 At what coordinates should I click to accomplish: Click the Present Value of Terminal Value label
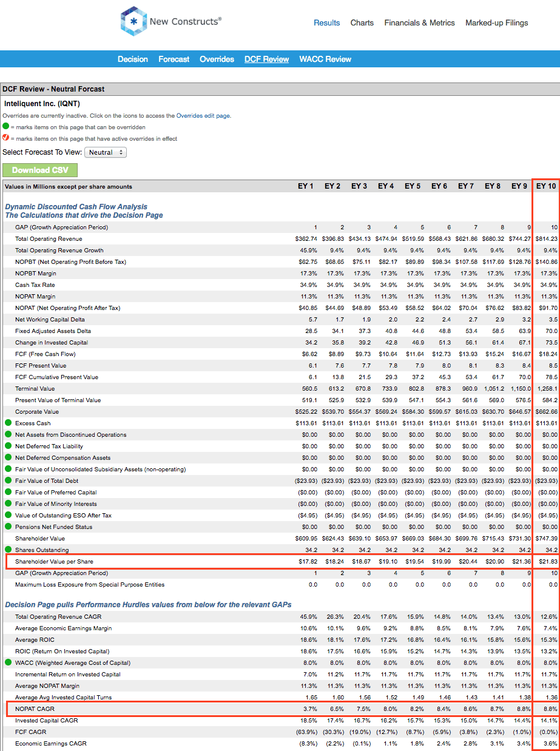point(58,400)
